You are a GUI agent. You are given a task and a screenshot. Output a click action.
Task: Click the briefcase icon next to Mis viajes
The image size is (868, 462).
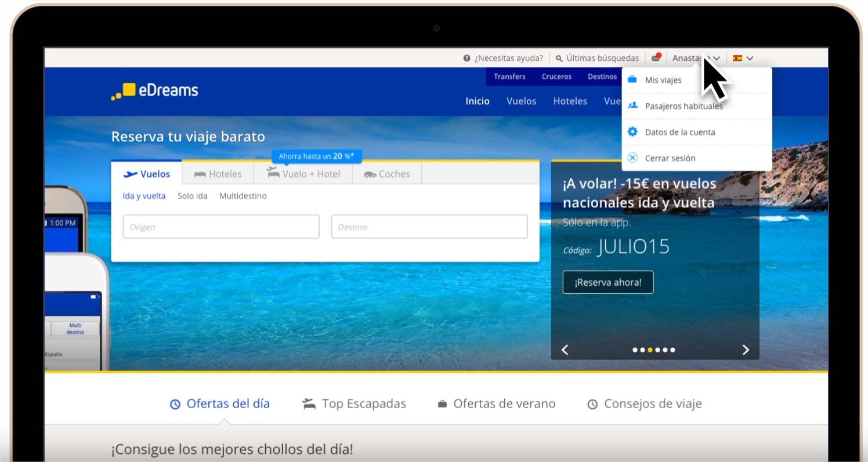(633, 80)
